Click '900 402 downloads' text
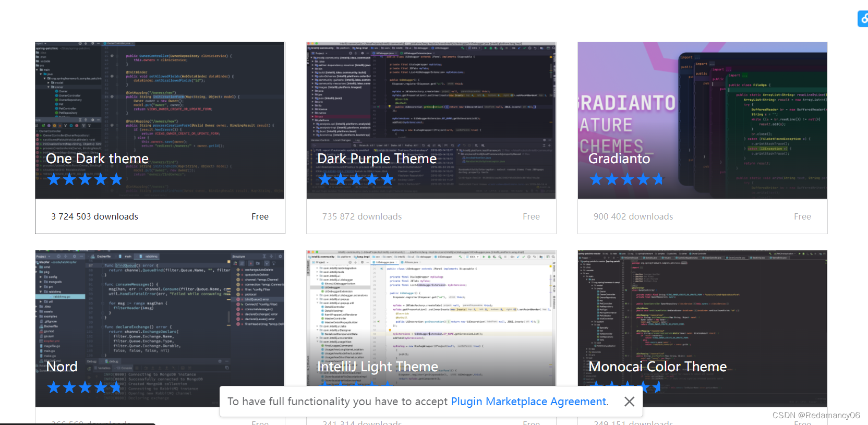This screenshot has width=868, height=425. click(633, 216)
